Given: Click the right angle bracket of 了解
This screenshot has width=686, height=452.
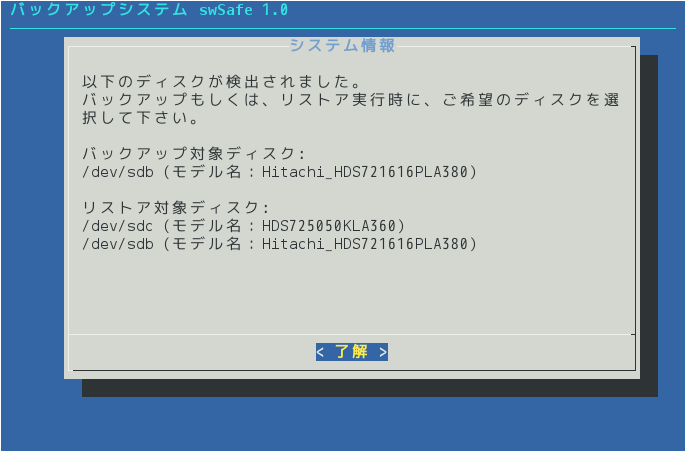Looking at the screenshot, I should coord(383,352).
